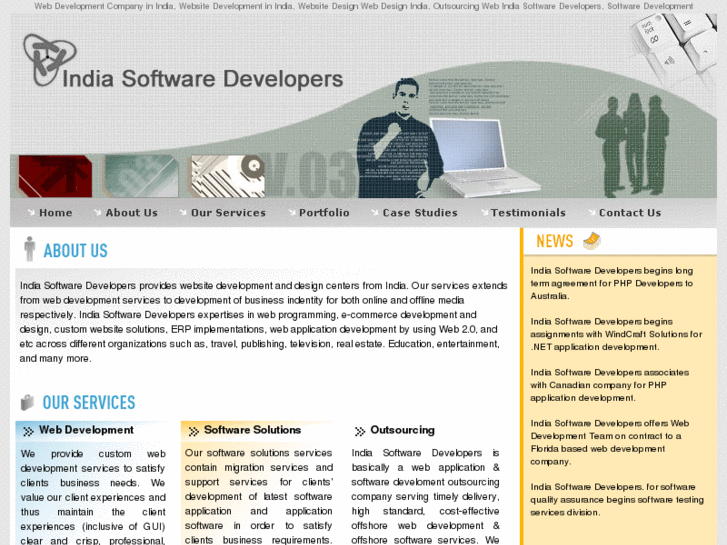The width and height of the screenshot is (727, 545).
Task: Open the Web Development service heading
Action: [86, 430]
